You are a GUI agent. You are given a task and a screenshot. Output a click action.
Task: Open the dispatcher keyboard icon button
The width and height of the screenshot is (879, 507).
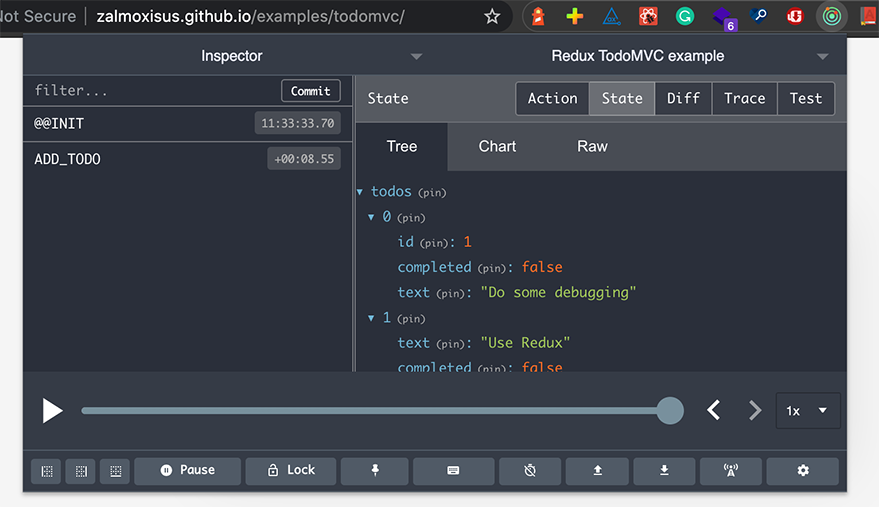tap(454, 471)
